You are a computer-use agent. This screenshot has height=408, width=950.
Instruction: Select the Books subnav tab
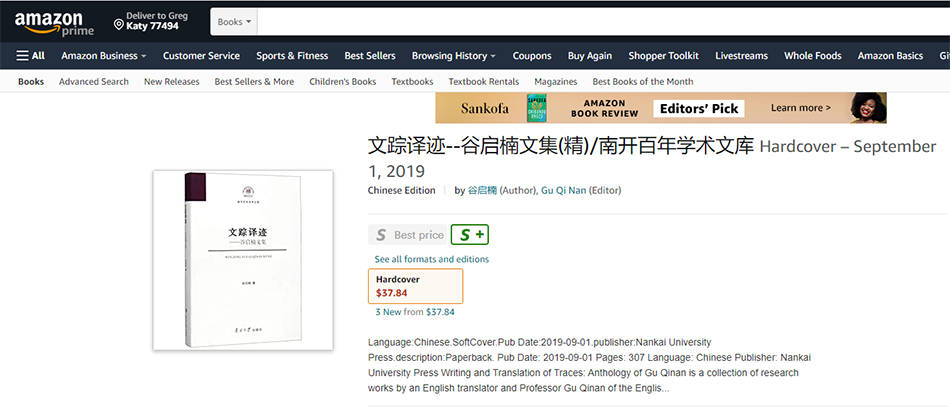coord(31,81)
